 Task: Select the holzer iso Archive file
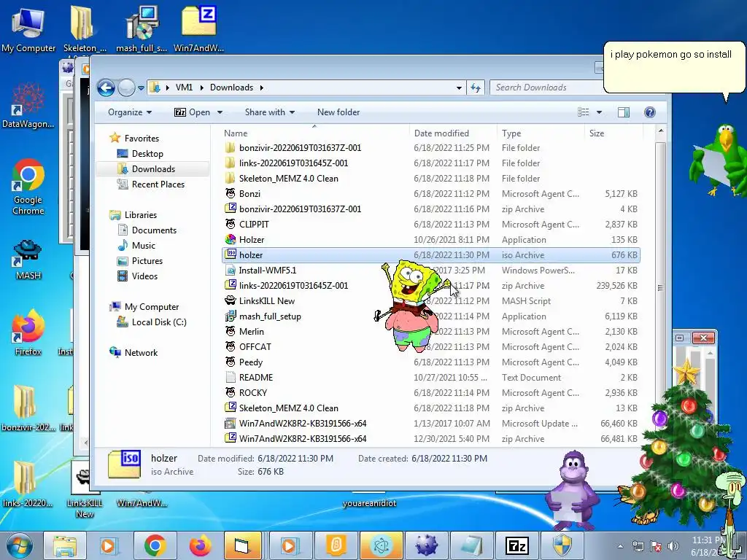430,255
